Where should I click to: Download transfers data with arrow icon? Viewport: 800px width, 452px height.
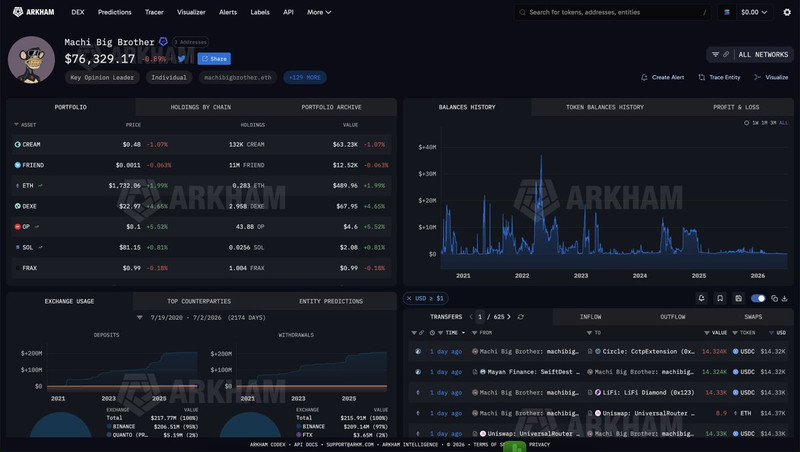click(x=785, y=298)
